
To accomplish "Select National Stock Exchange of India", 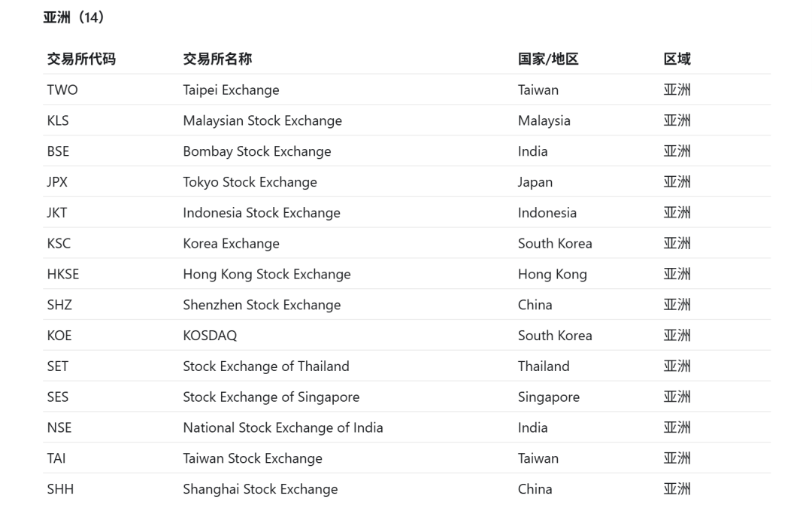I will 283,427.
